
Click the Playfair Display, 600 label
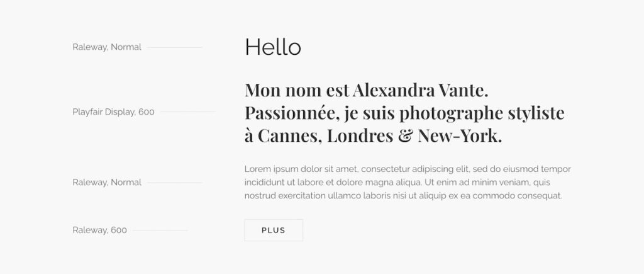(x=113, y=112)
